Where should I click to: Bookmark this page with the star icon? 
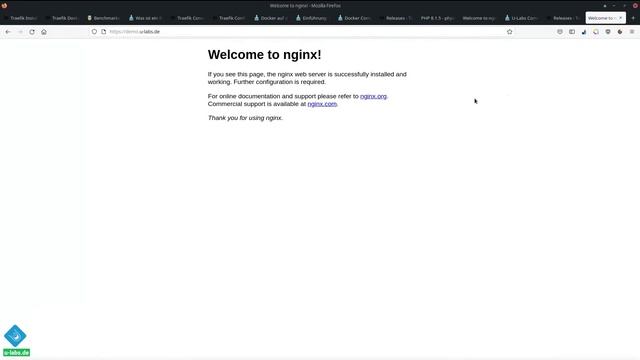coord(509,31)
